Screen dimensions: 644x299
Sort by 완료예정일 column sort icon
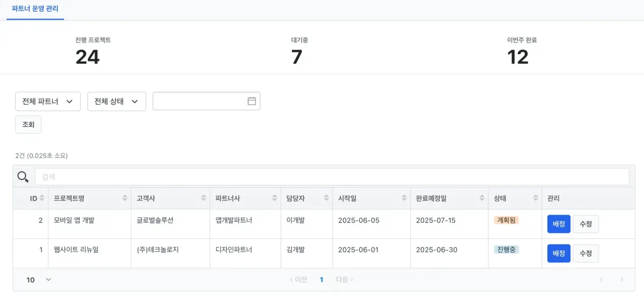coord(482,198)
